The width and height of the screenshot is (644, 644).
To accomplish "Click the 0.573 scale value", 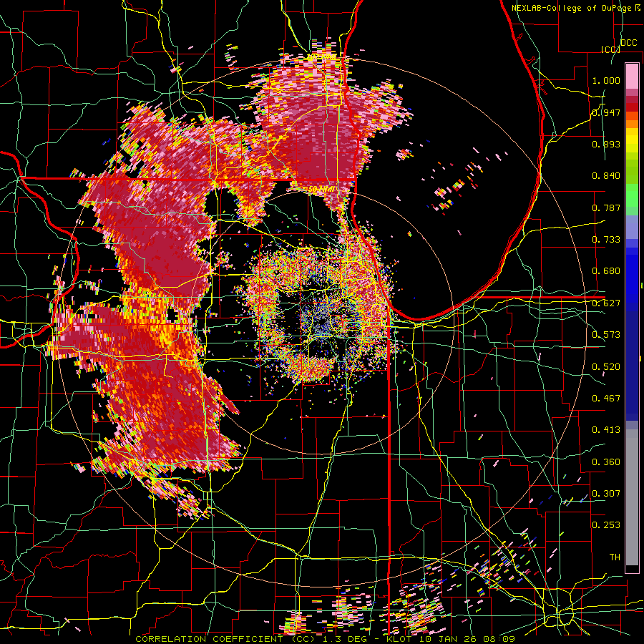I will 606,335.
